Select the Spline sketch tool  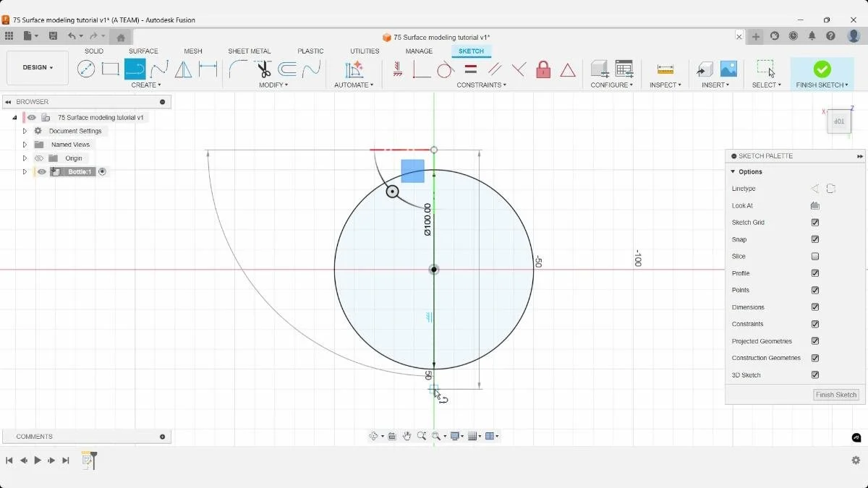[x=159, y=69]
